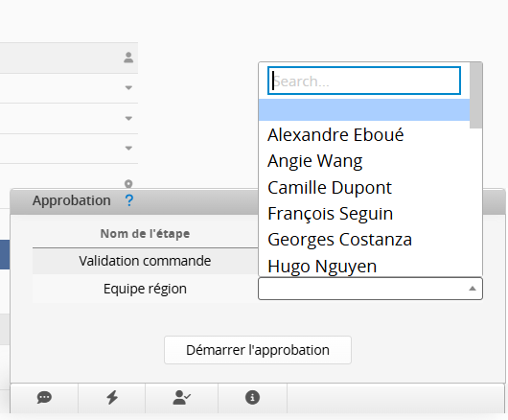The height and width of the screenshot is (420, 508).
Task: Click the blue Approbation help question mark
Action: coord(129,200)
